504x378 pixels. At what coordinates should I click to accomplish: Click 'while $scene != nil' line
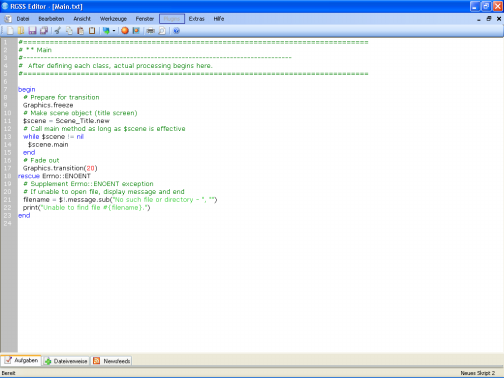click(53, 137)
